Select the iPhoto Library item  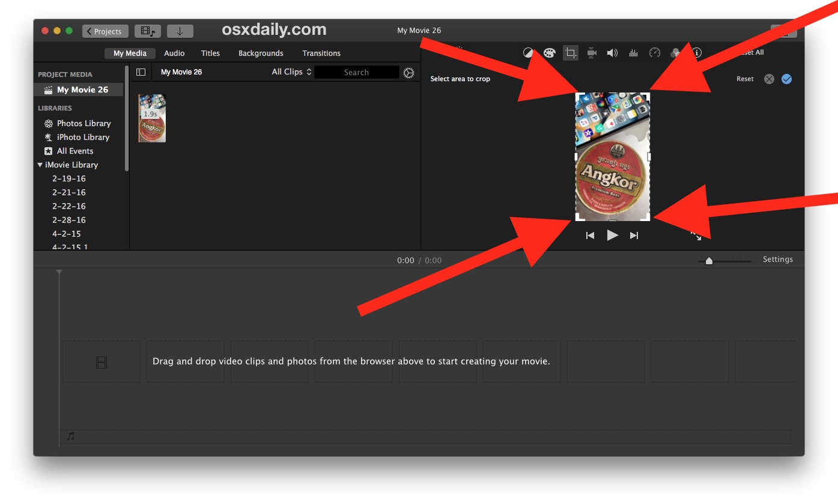tap(83, 138)
